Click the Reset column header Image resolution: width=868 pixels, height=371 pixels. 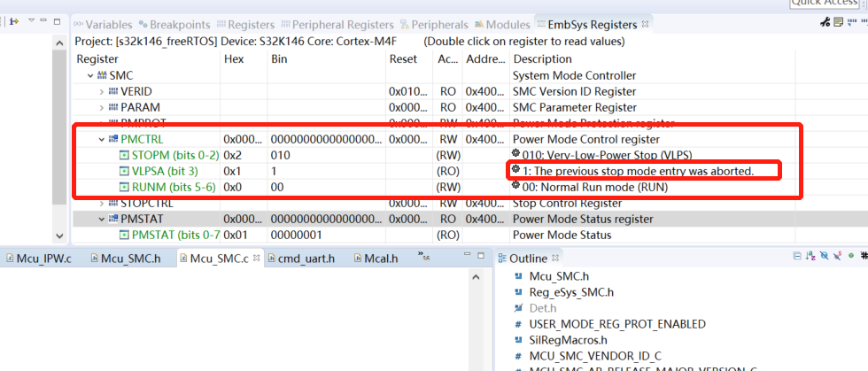(x=403, y=58)
